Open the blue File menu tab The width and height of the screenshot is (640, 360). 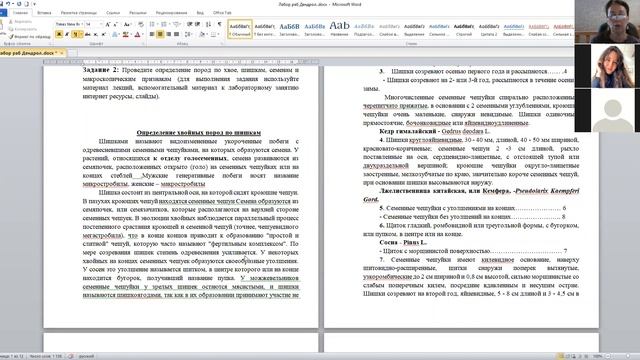pos(3,13)
